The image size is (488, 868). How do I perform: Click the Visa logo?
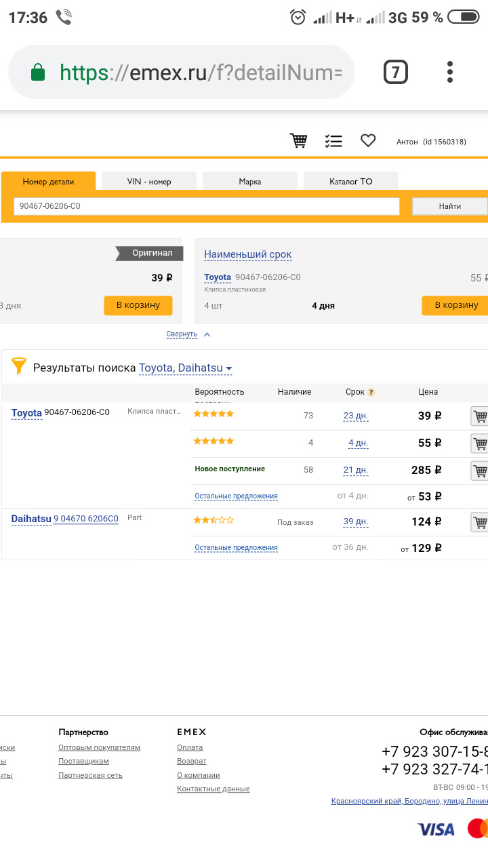tap(436, 829)
